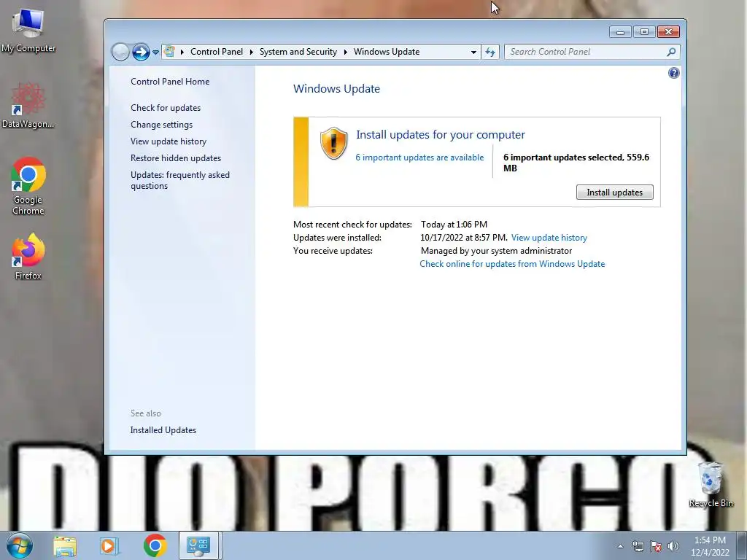This screenshot has width=747, height=560.
Task: Open the Recycle Bin
Action: 711,484
